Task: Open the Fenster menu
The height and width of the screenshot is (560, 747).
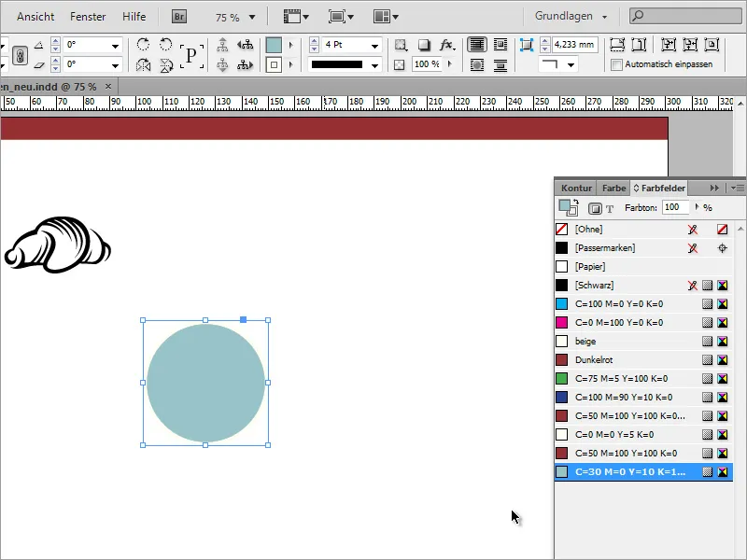Action: [x=88, y=17]
